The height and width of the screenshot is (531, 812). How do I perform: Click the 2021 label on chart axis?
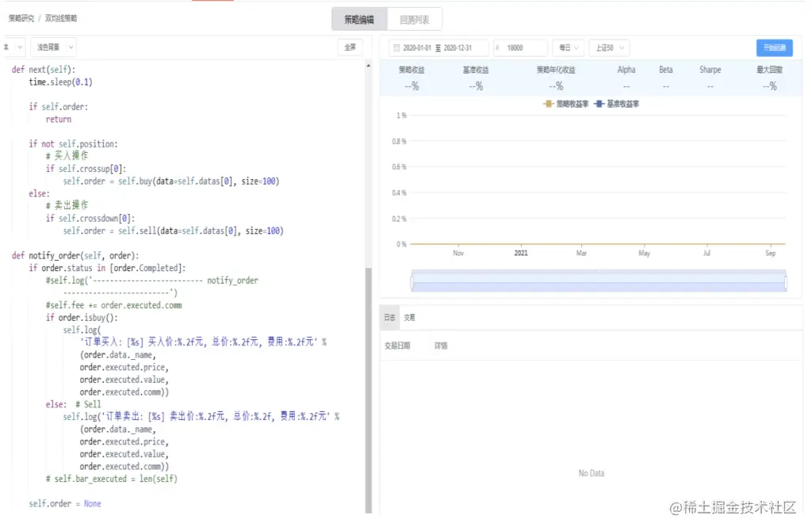(x=521, y=253)
